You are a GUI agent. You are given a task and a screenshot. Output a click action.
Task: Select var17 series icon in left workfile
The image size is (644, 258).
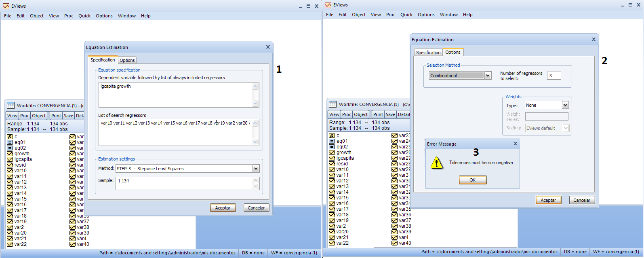pos(10,210)
